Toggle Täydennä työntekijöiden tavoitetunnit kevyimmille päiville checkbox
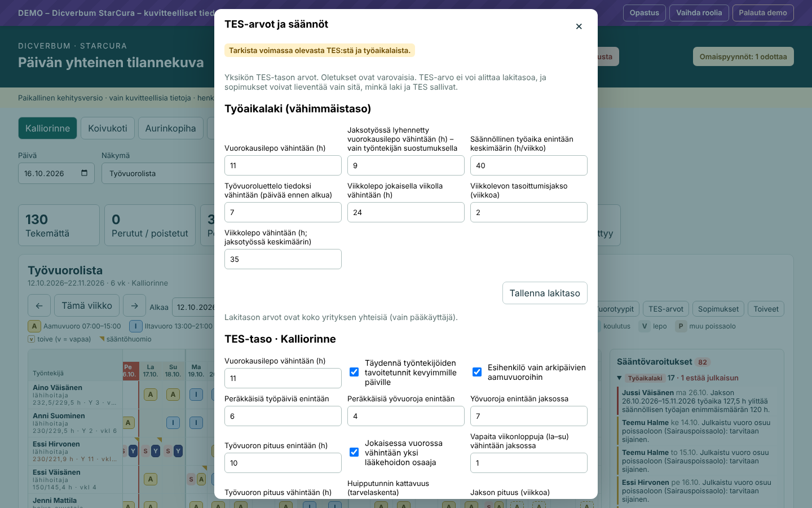Image resolution: width=812 pixels, height=508 pixels. coord(354,372)
